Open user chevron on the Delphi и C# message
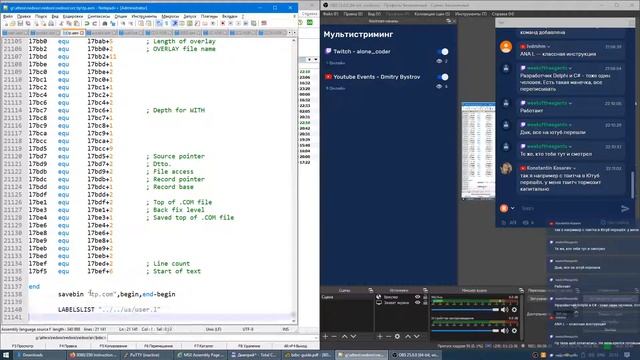 tap(570, 68)
